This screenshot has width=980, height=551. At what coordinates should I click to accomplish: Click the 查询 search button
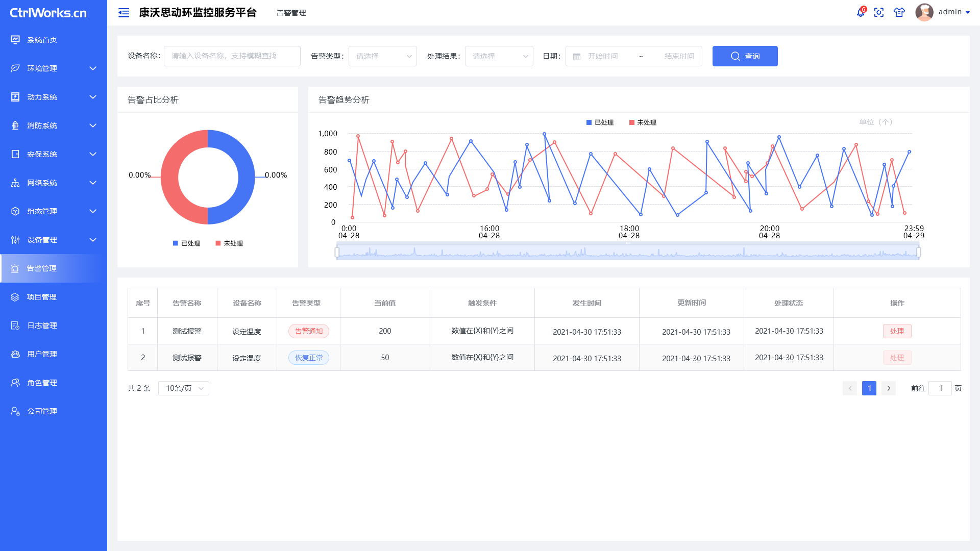click(745, 56)
